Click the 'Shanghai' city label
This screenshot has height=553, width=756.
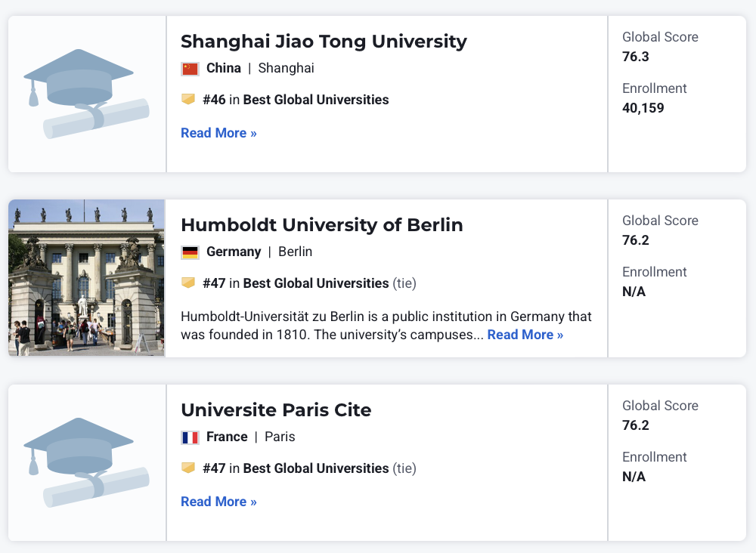(286, 69)
